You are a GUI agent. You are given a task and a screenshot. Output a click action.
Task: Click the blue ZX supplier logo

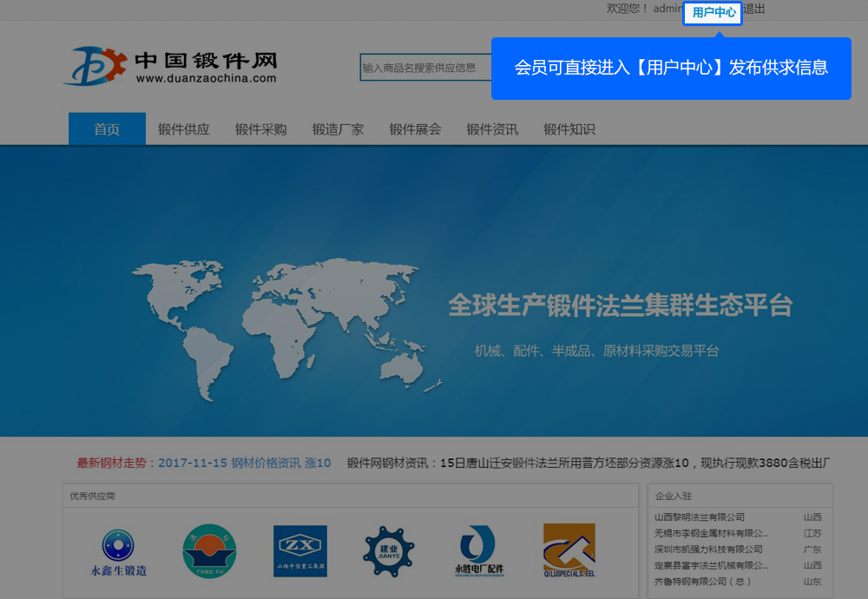pyautogui.click(x=299, y=550)
